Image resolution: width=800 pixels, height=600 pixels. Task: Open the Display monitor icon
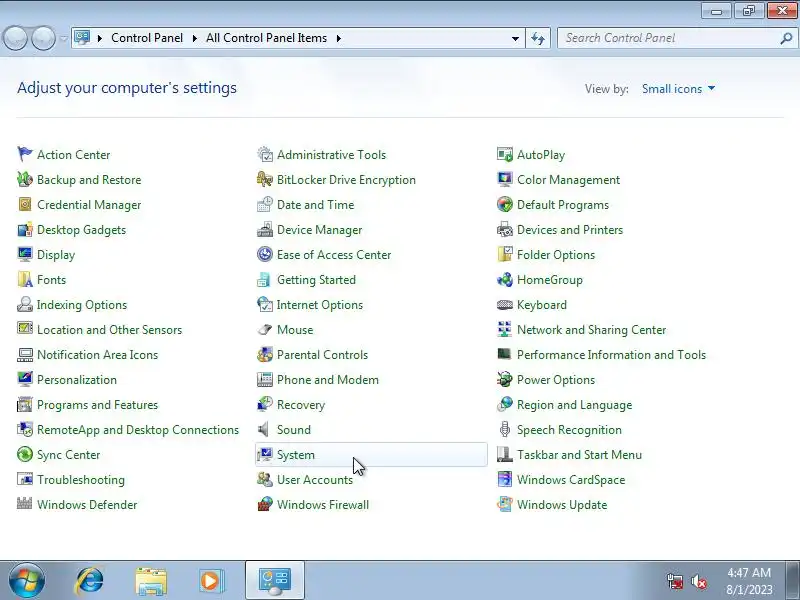[24, 254]
